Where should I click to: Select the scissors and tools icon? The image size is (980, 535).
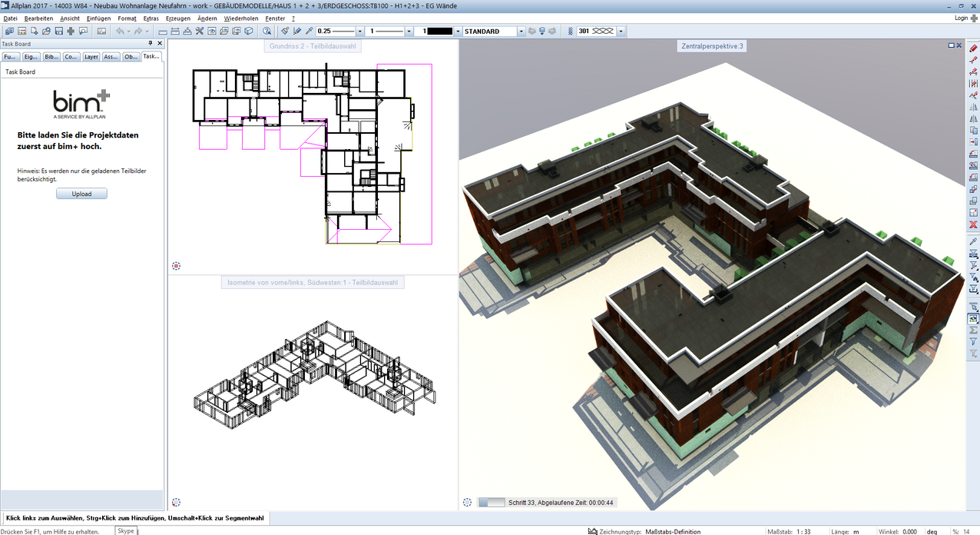pos(199,32)
